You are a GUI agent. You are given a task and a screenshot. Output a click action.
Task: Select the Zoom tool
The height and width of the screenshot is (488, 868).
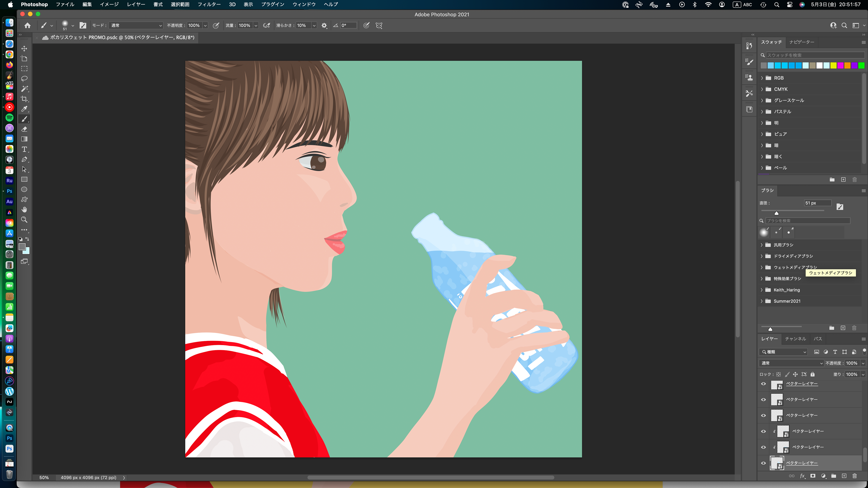pos(24,220)
